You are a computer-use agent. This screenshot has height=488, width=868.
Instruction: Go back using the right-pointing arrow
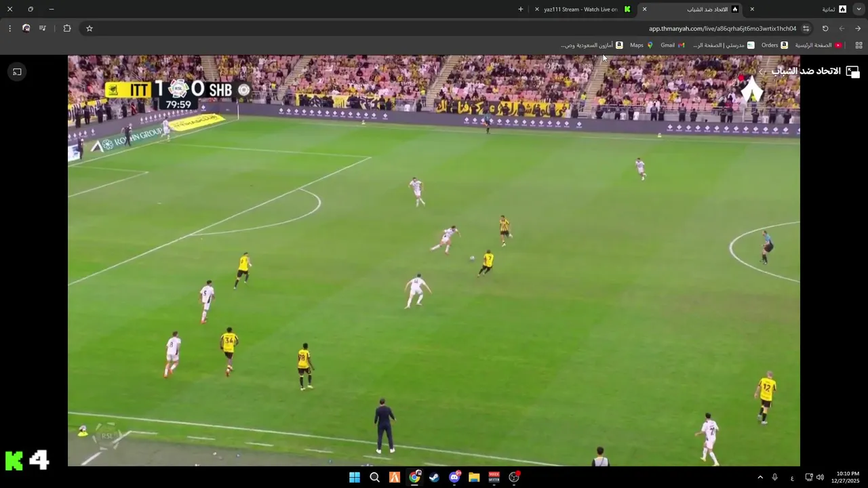pos(858,28)
